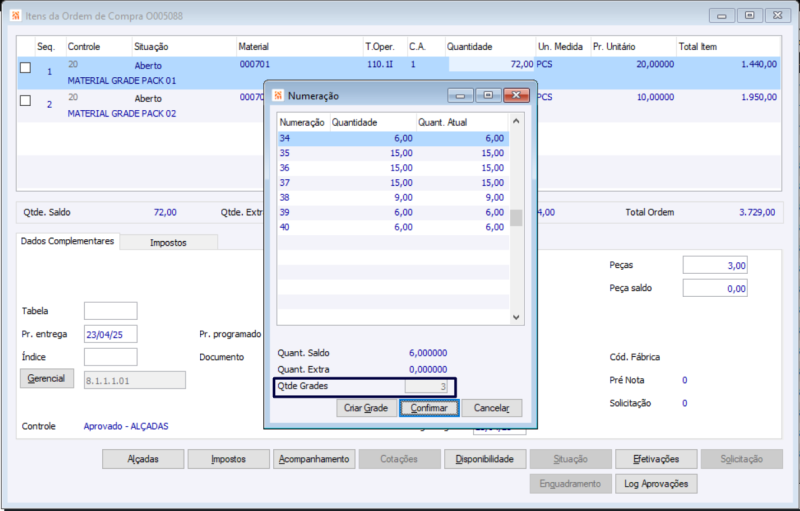Click the Índice input field
The height and width of the screenshot is (511, 800).
tap(111, 357)
